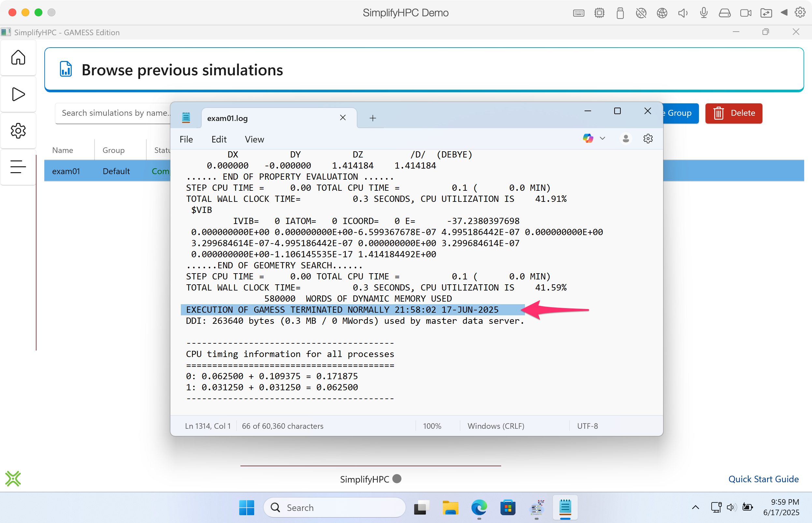Click the SimplifyHPC green logo icon
The width and height of the screenshot is (812, 523).
pyautogui.click(x=13, y=479)
